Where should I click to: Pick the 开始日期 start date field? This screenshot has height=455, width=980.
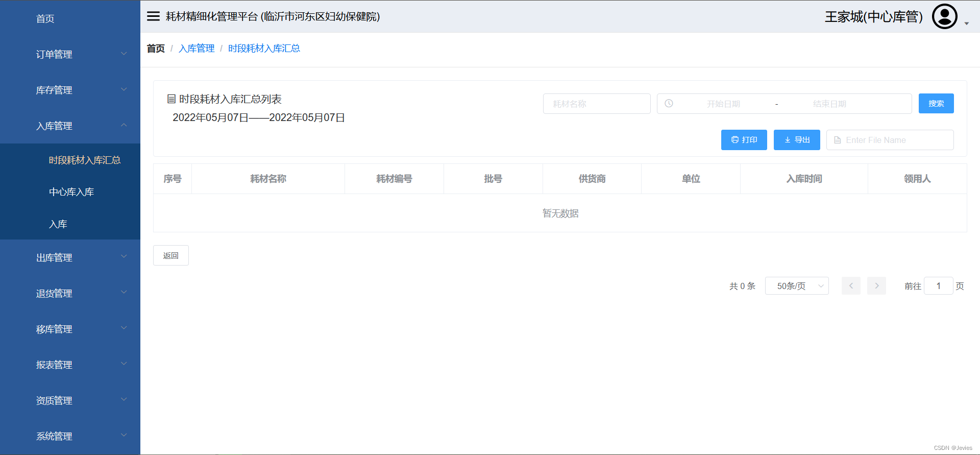pos(723,104)
